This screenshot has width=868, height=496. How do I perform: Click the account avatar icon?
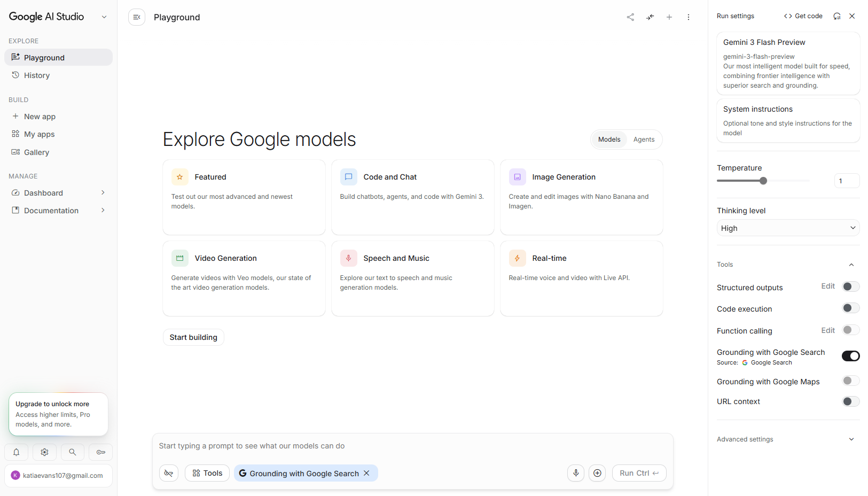[15, 475]
